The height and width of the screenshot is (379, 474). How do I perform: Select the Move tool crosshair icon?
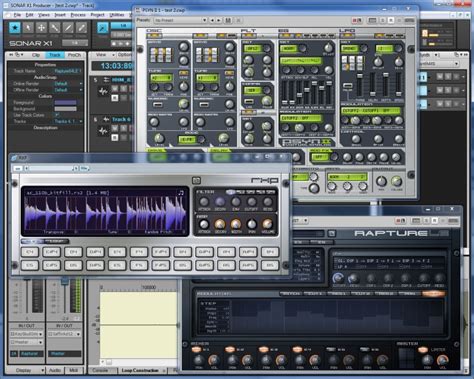[41, 28]
